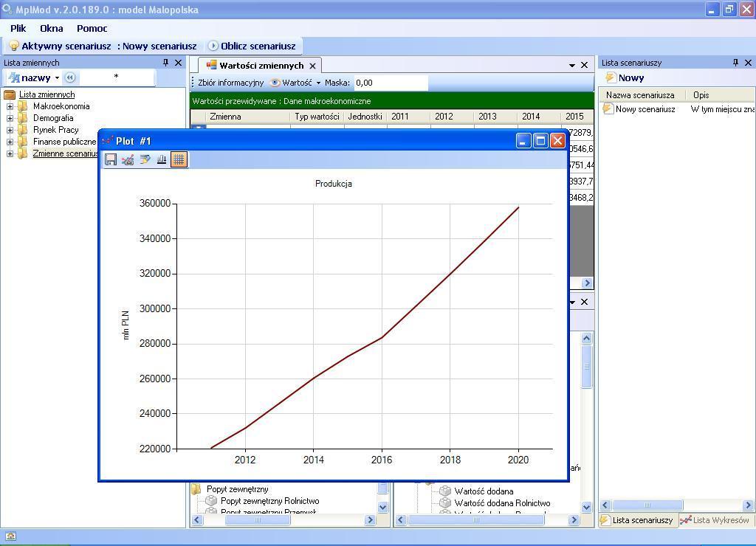Viewport: 756px width, 546px height.
Task: Expand the Demografia tree node
Action: click(x=10, y=118)
